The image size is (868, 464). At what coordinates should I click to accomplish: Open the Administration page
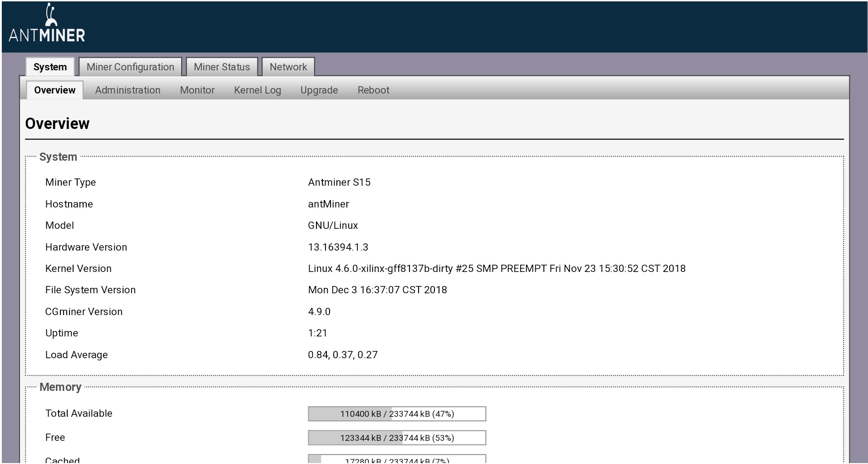coord(128,90)
